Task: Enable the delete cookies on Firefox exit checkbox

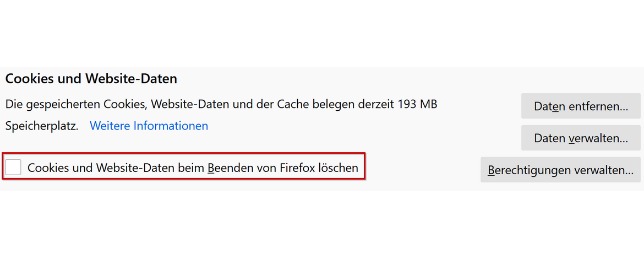Action: [13, 167]
